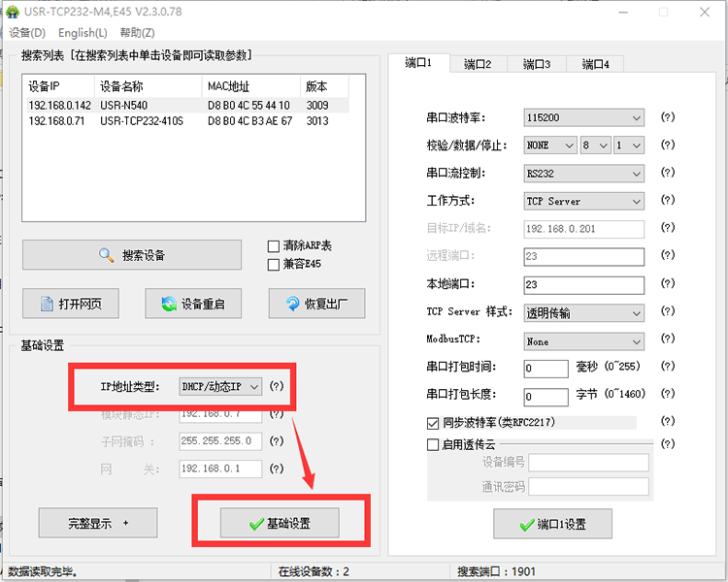
Task: Switch to the 端口2 tab
Action: tap(478, 64)
